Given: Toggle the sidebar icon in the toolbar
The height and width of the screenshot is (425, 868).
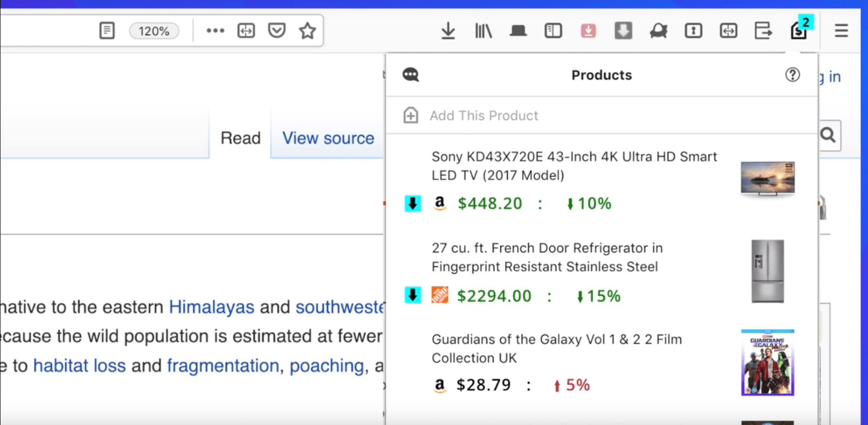Looking at the screenshot, I should click(x=553, y=31).
